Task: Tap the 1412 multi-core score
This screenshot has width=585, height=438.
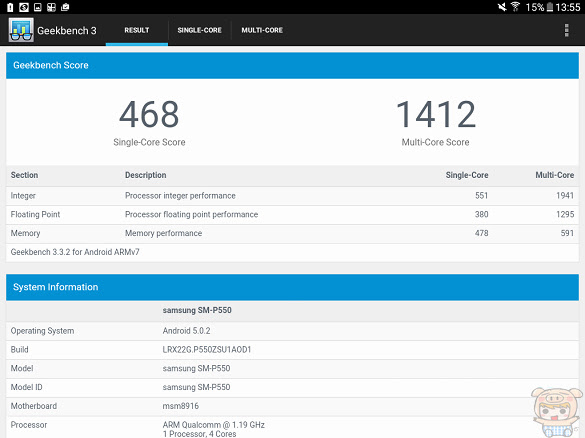Action: [x=436, y=114]
